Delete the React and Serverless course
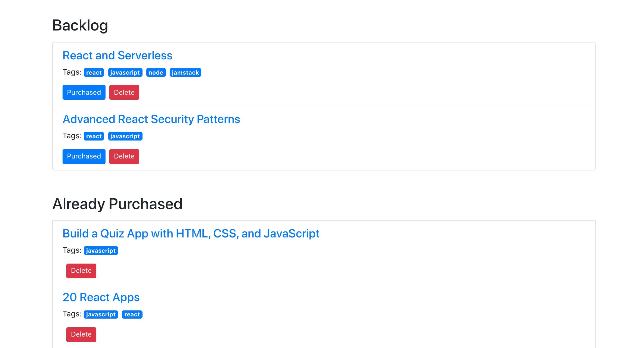 point(124,92)
